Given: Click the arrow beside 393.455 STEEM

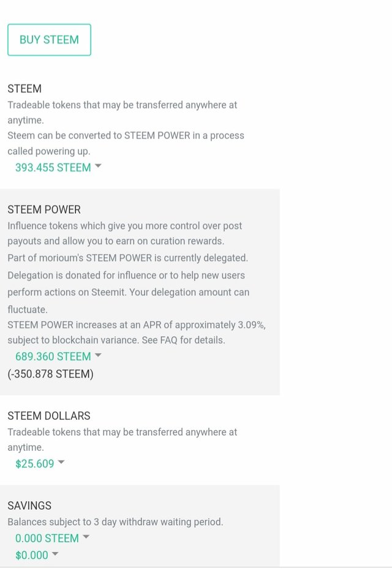Looking at the screenshot, I should 98,166.
